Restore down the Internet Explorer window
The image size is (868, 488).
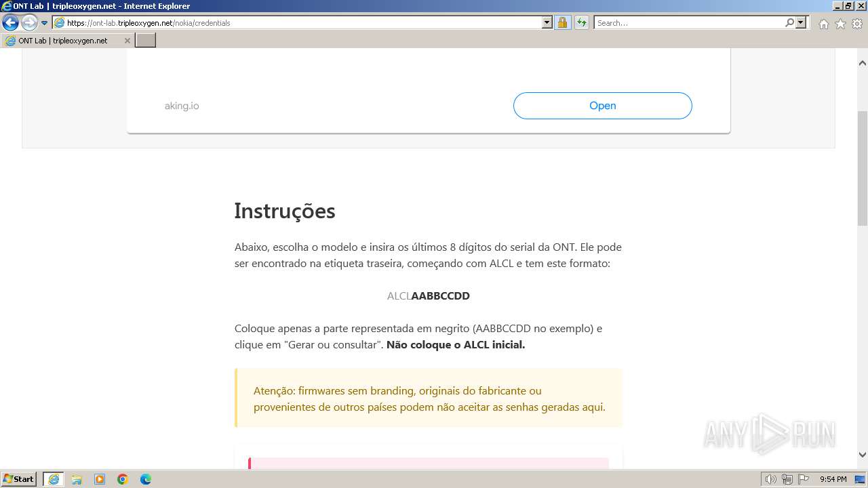tap(848, 5)
